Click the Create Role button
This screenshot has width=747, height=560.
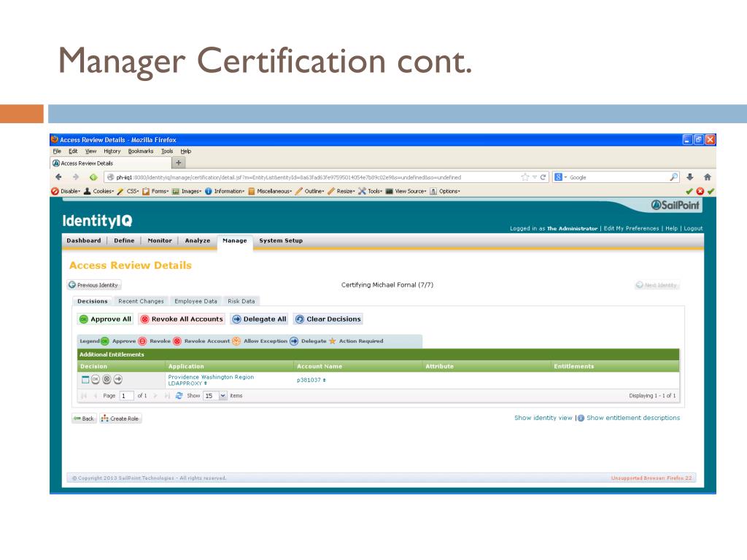click(x=120, y=419)
